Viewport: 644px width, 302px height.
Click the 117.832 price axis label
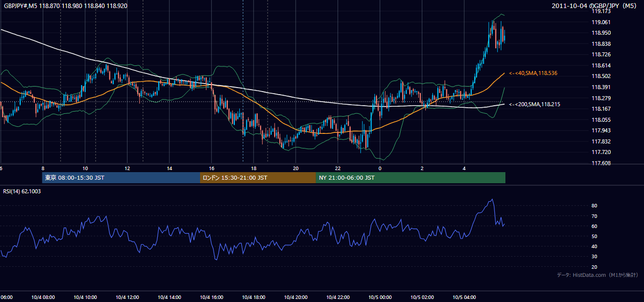point(601,141)
